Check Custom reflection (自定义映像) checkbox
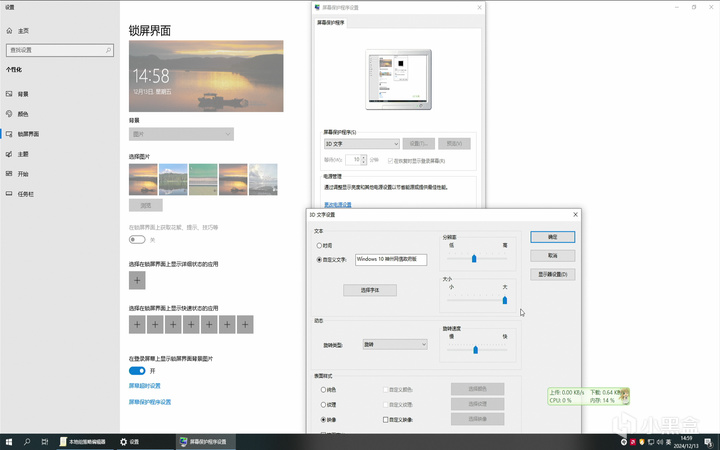720x450 pixels. coord(386,420)
